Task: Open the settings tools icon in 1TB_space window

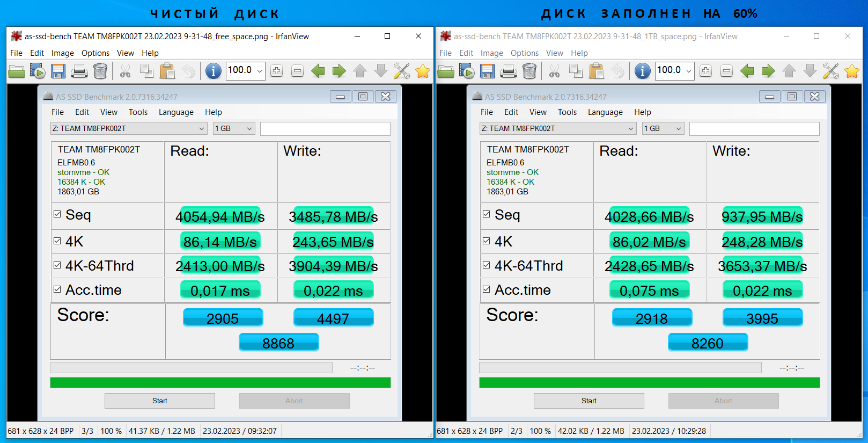Action: (x=831, y=71)
